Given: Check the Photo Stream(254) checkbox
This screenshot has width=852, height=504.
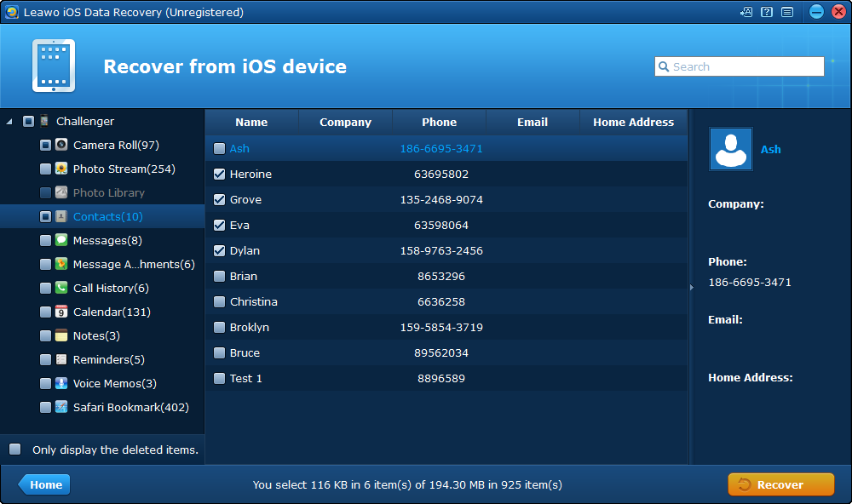Looking at the screenshot, I should point(46,169).
